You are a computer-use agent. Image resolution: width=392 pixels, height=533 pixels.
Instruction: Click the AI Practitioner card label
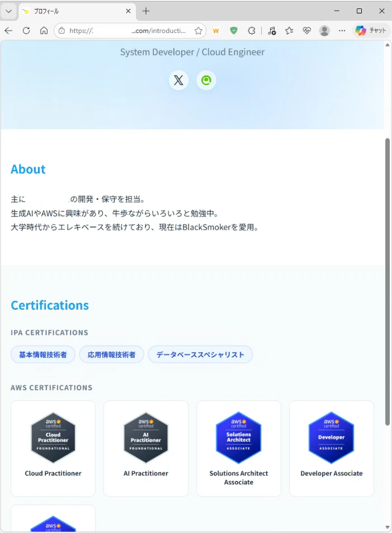(146, 473)
